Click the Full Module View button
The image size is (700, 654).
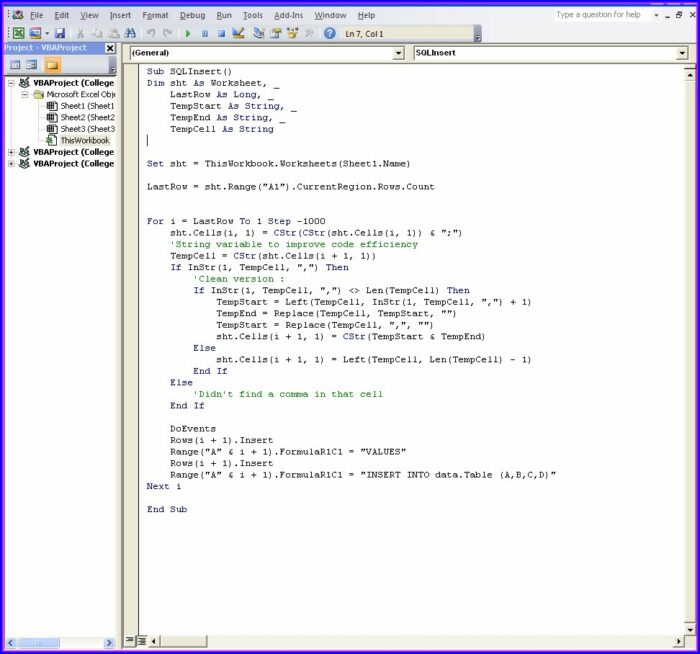point(142,641)
